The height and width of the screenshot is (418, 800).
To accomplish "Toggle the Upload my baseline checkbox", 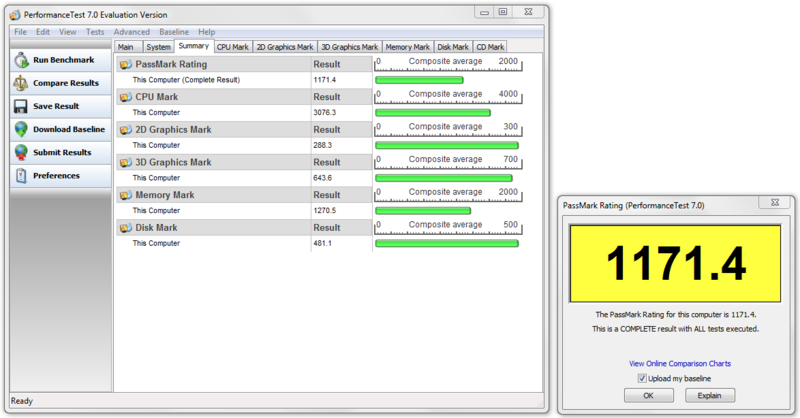I will tap(642, 378).
